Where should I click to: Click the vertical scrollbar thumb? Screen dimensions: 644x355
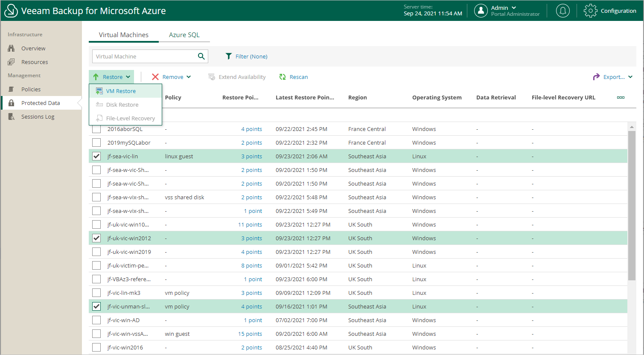tap(632, 206)
